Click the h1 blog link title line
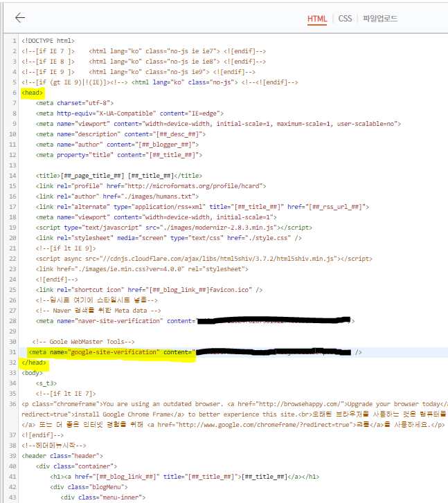Screen dimensions: 448x503 point(185,477)
